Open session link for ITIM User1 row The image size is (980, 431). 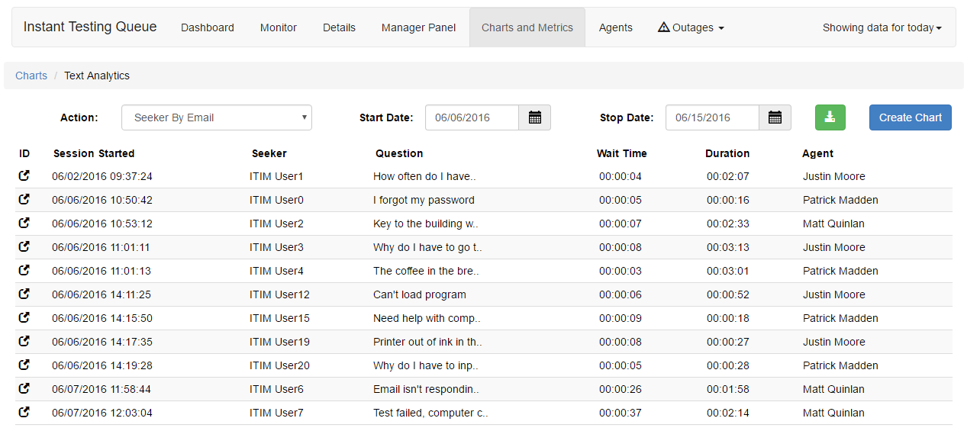point(24,175)
